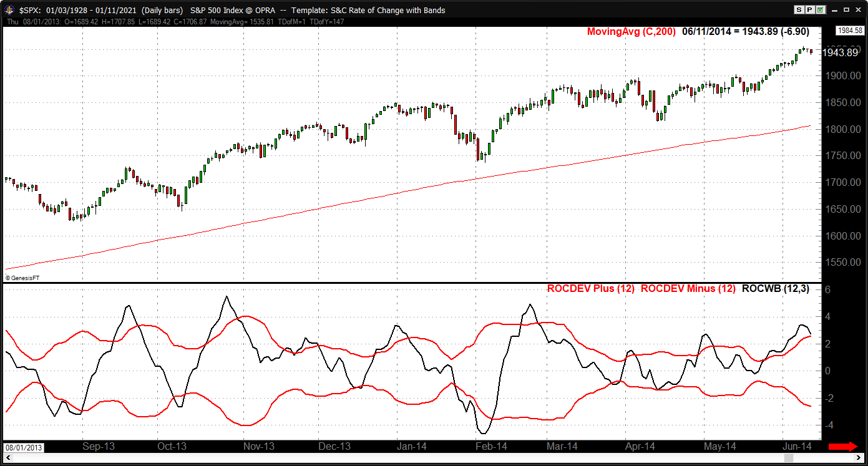Click the 06/11/2014 = 1943.89 (-6.90) readout
This screenshot has height=466, width=868.
[746, 31]
